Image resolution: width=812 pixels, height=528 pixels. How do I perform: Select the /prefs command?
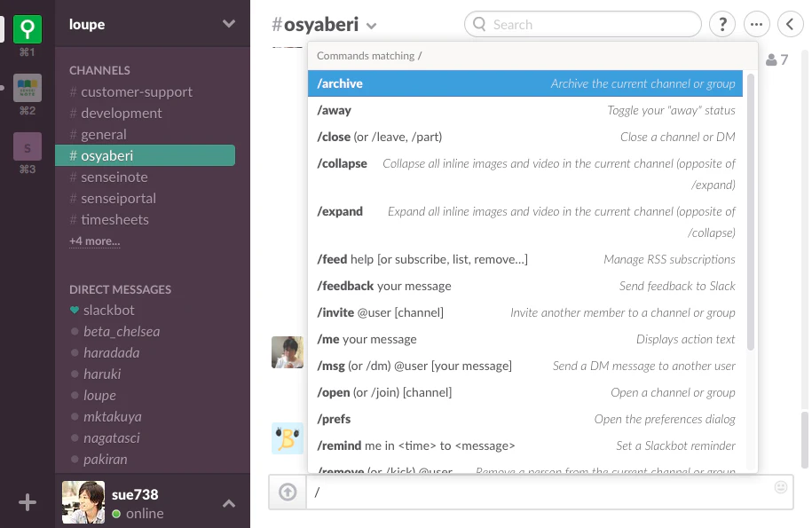click(525, 419)
